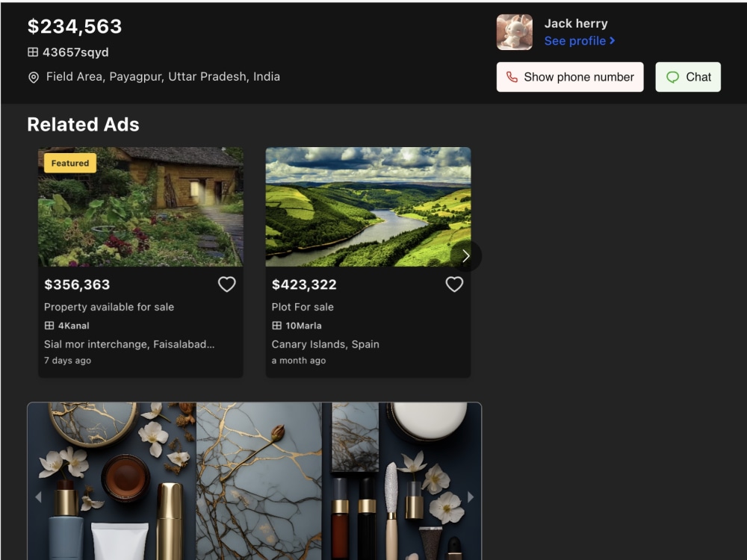
Task: Open the river valley plot image
Action: coord(368,207)
